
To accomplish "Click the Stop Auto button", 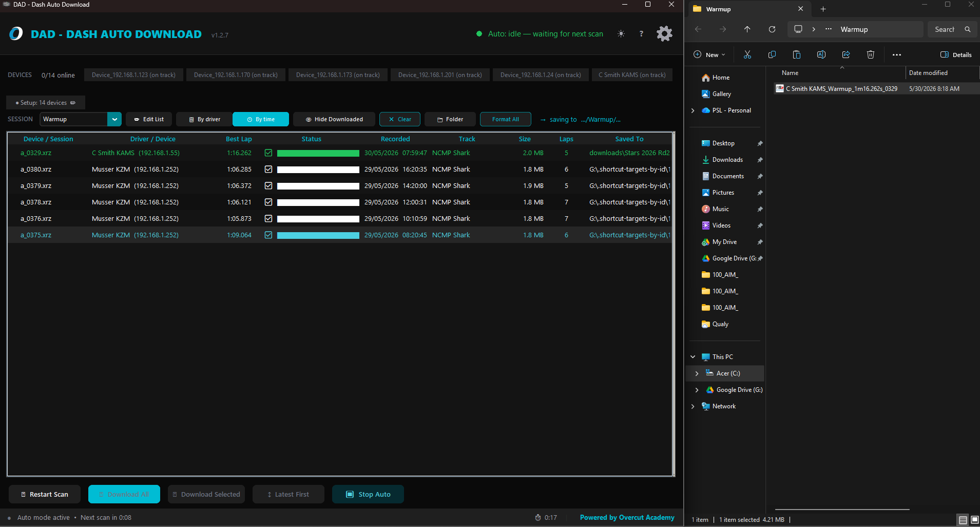I will pos(368,494).
